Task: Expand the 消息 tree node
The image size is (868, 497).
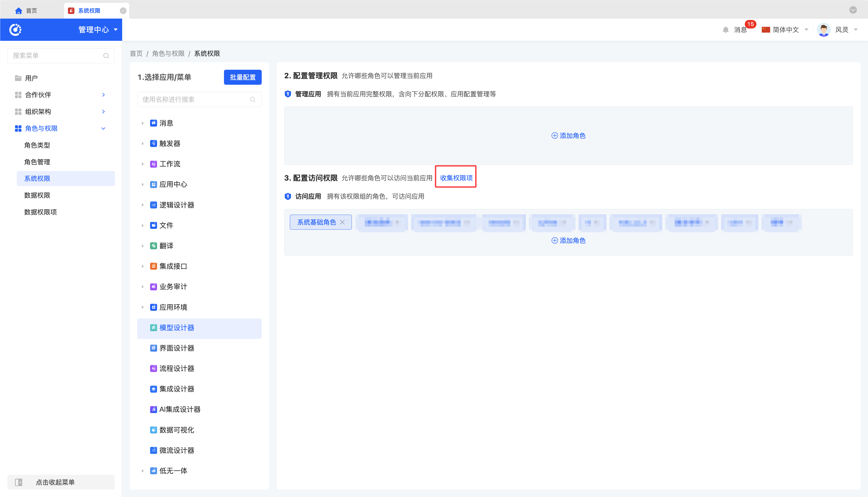Action: [143, 123]
